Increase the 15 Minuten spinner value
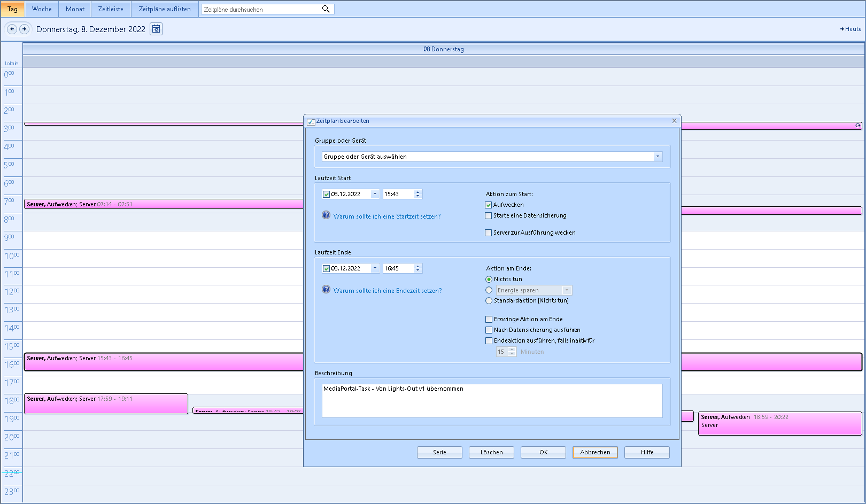The width and height of the screenshot is (866, 504). (x=512, y=350)
